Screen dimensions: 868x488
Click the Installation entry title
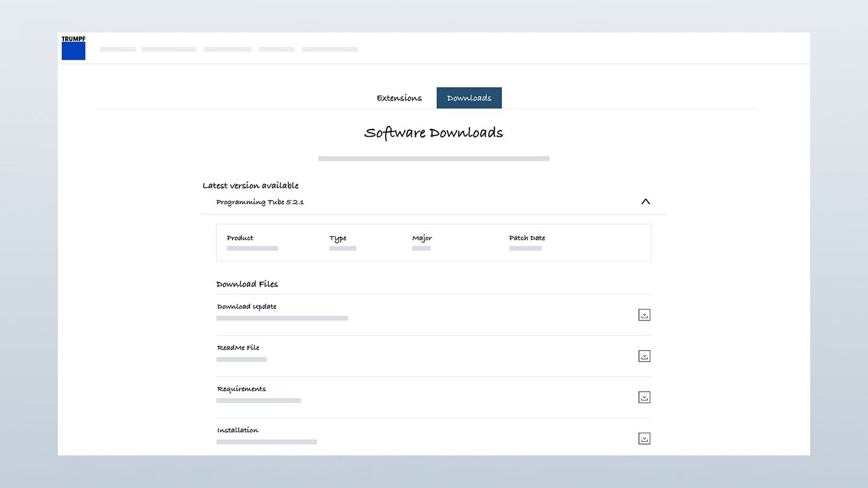[x=237, y=430]
